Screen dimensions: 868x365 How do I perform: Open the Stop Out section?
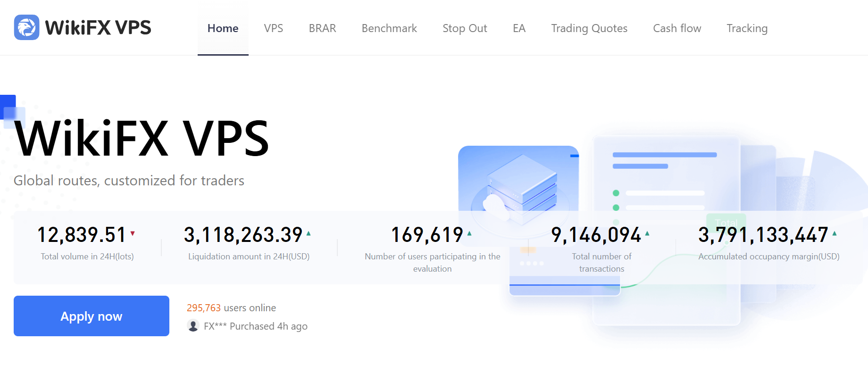point(465,28)
